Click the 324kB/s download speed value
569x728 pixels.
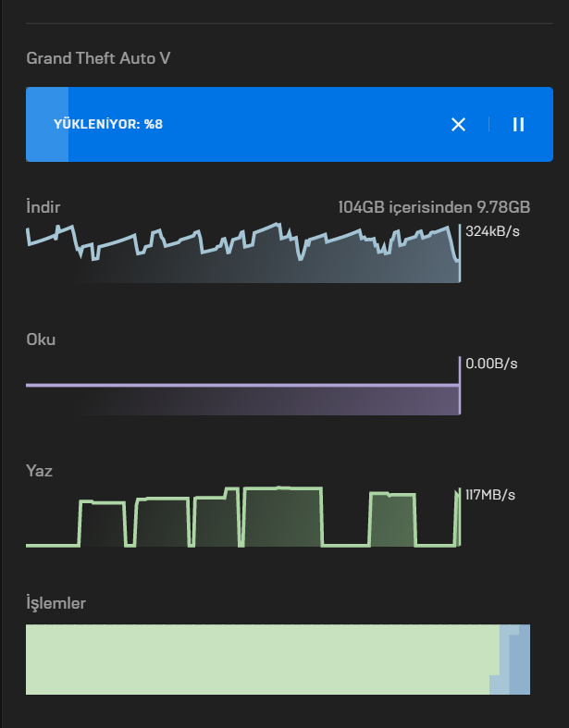[492, 230]
